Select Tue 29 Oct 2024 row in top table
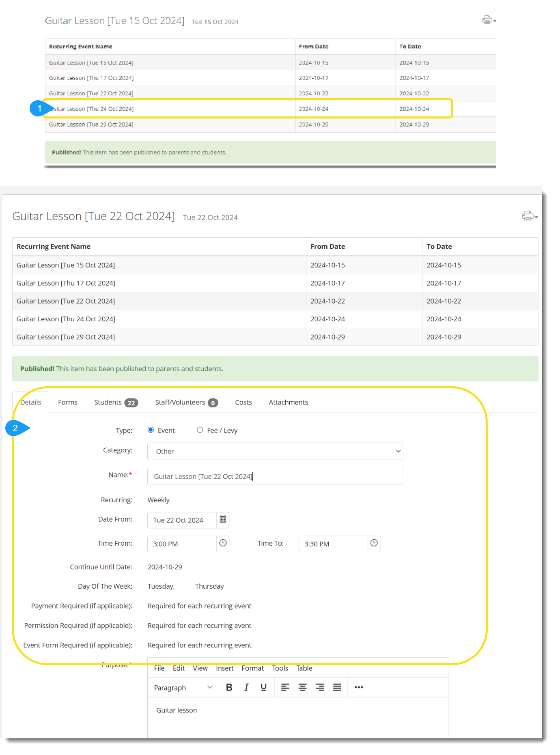Viewport: 560px width, 755px height. [270, 125]
